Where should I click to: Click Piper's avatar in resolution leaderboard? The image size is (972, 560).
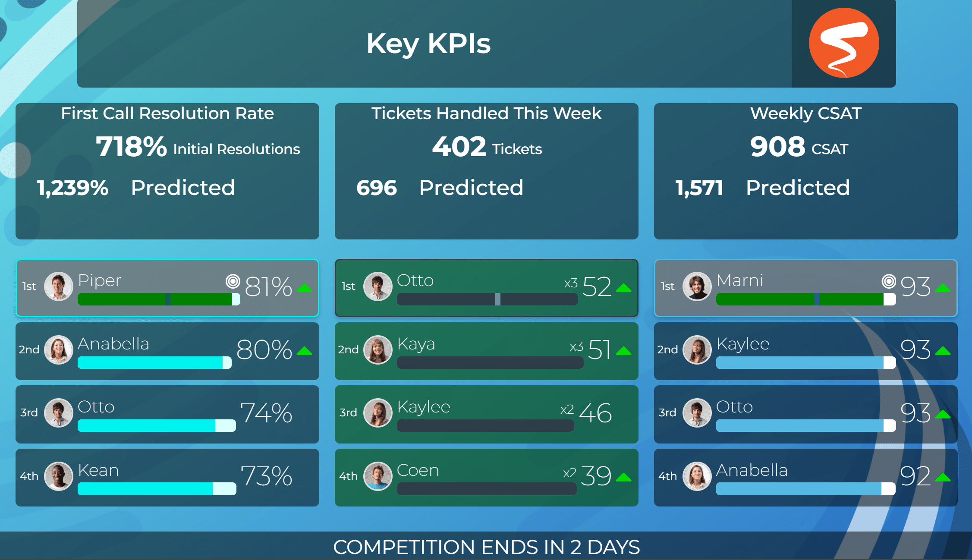click(x=59, y=286)
